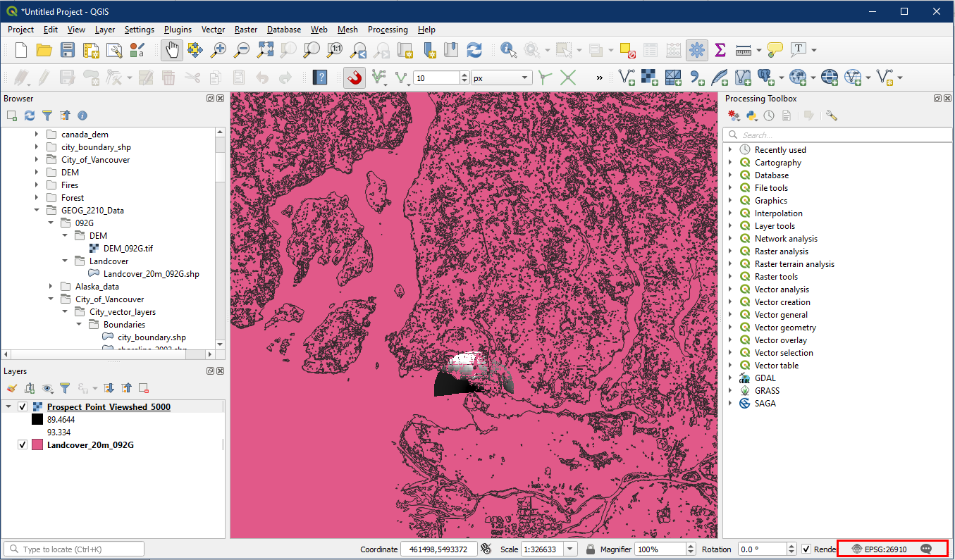This screenshot has width=955, height=560.
Task: Open the Statistical Summary sigma icon
Action: click(720, 50)
